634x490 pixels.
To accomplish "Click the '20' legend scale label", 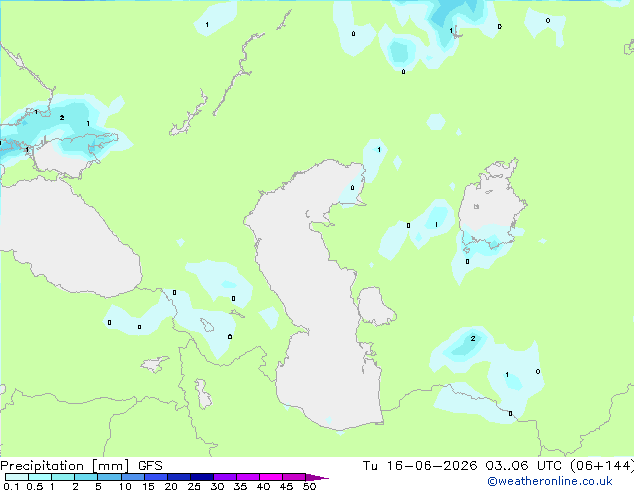I will (x=171, y=486).
